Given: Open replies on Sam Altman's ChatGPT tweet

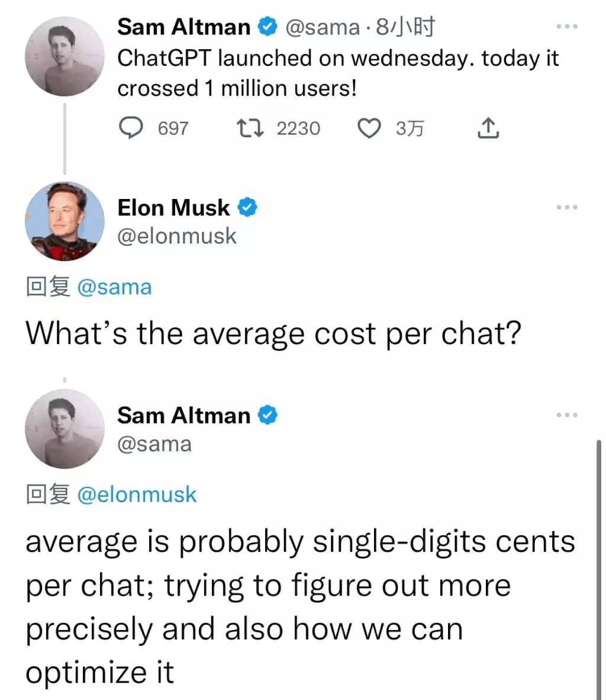Looking at the screenshot, I should 131,128.
